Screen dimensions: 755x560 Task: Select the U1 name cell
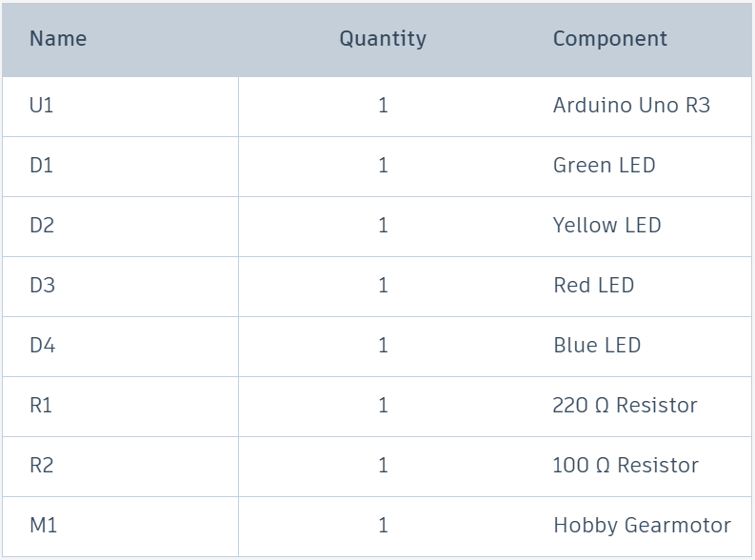pos(42,106)
